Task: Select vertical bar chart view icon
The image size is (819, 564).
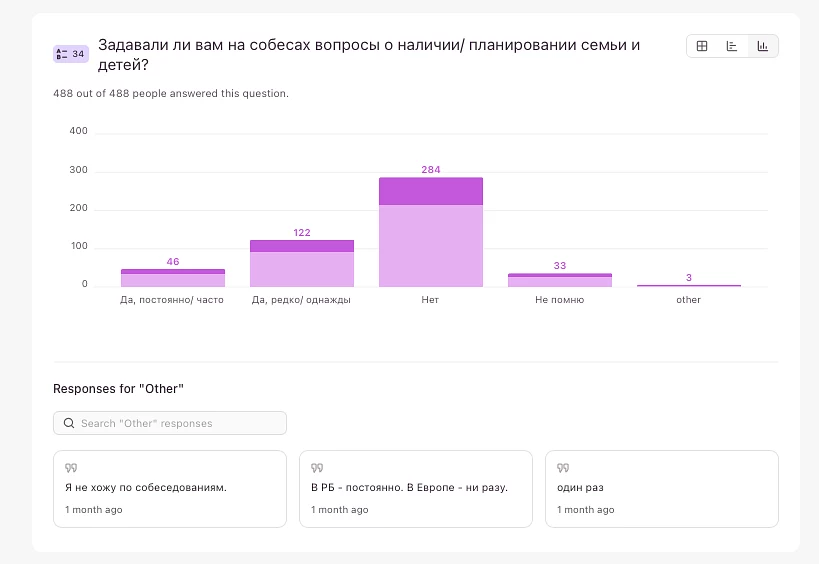Action: click(x=763, y=46)
